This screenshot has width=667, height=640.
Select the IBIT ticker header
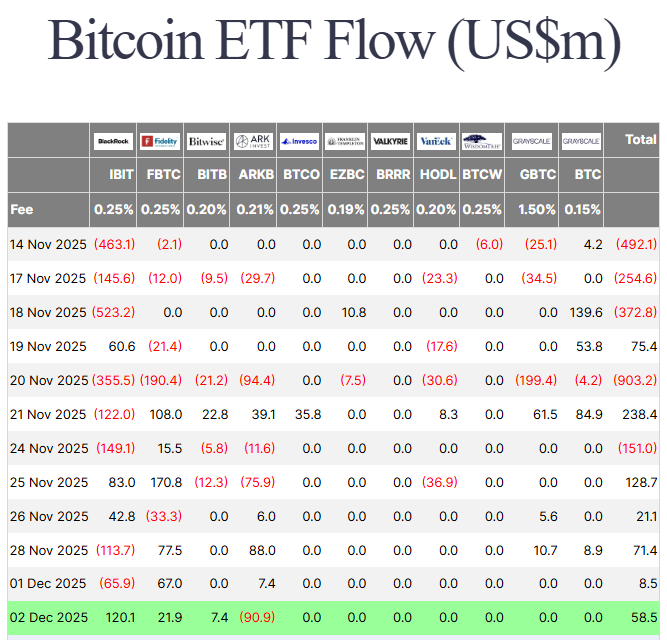121,174
